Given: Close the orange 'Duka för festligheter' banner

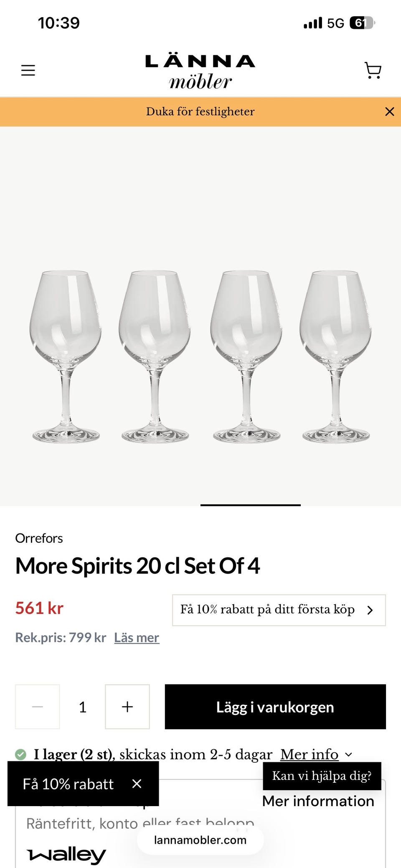Looking at the screenshot, I should pyautogui.click(x=389, y=112).
